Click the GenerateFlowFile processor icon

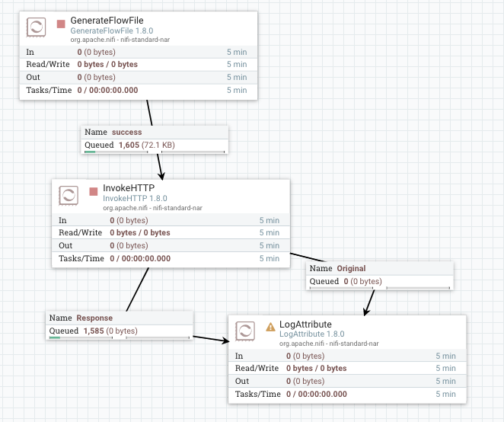coord(36,28)
